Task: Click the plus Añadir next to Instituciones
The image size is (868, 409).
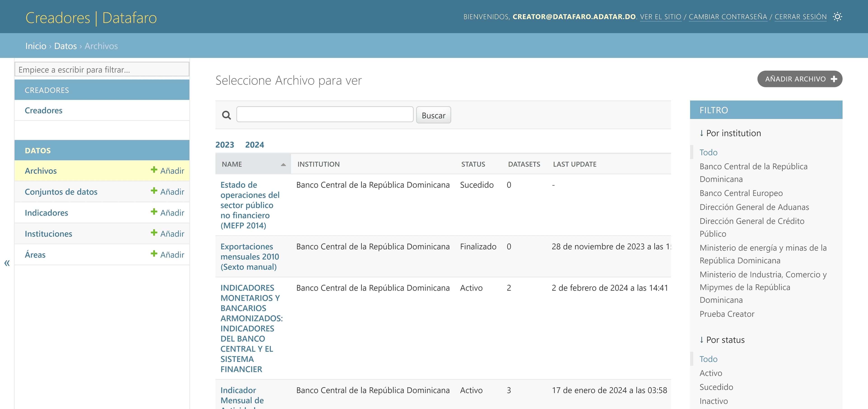Action: pos(167,233)
